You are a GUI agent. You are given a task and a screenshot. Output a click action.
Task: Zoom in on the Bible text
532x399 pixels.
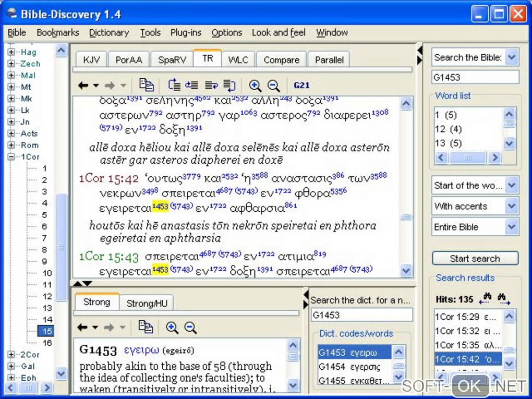pos(255,86)
